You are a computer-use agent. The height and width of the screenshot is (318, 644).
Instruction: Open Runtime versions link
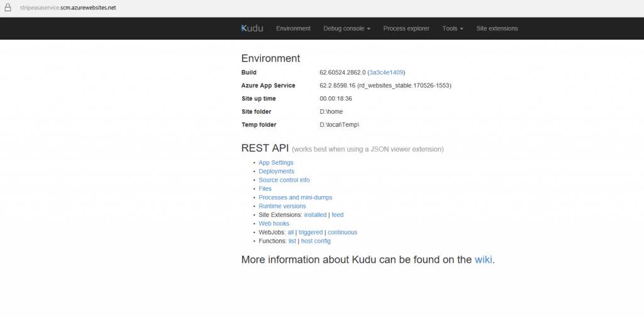282,206
